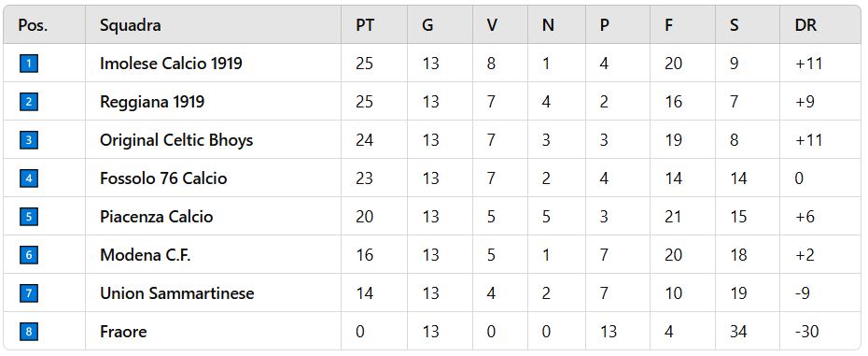Select the blue number 7 badge

29,292
